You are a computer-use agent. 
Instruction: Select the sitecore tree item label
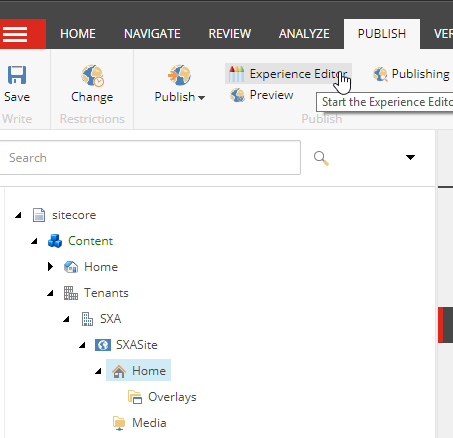pos(74,215)
